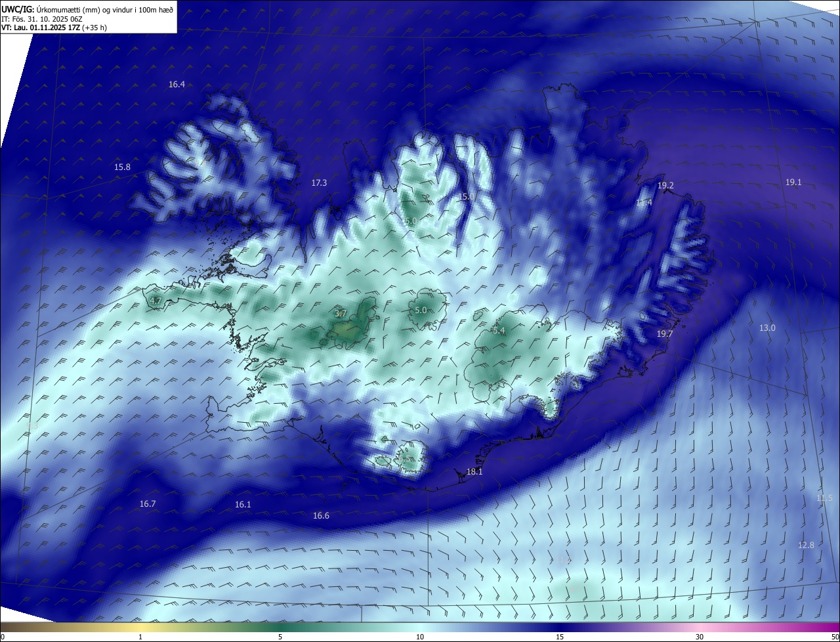The width and height of the screenshot is (840, 642).
Task: Click the 12.8 value label
Action: pos(806,546)
